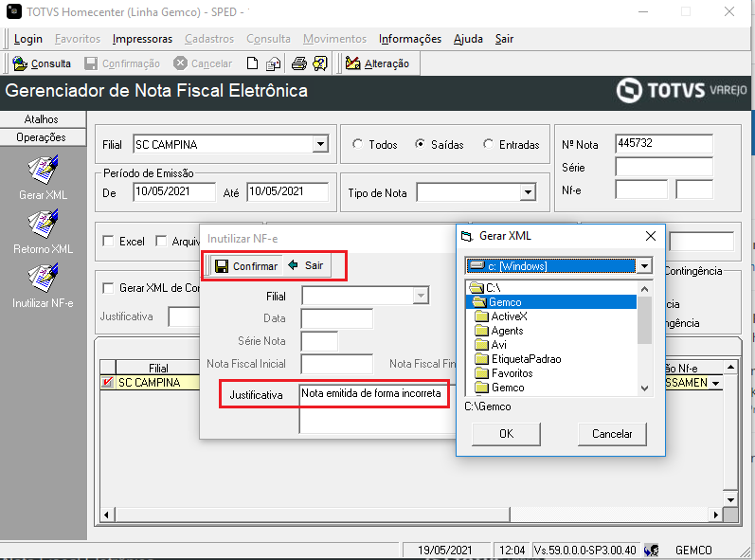Expand the Filial SC CAMPINA dropdown
Image resolution: width=755 pixels, height=560 pixels.
320,144
